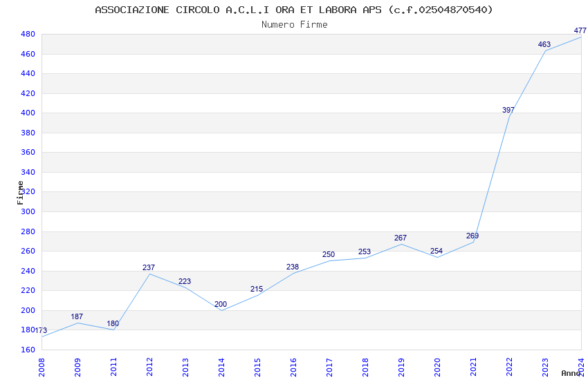Click x-axis year label 2023
Screen dimensions: 588x380
point(546,368)
